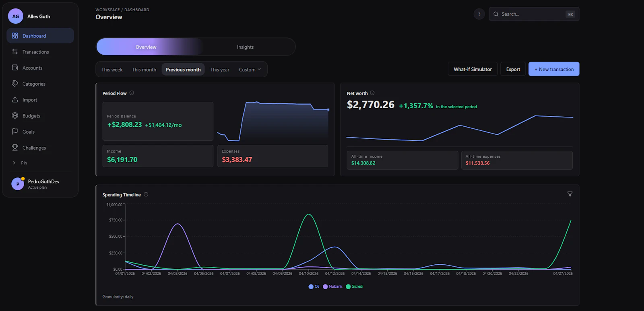Screen dimensions: 644x311
Task: Open the Challenges trophy icon
Action: click(x=15, y=148)
